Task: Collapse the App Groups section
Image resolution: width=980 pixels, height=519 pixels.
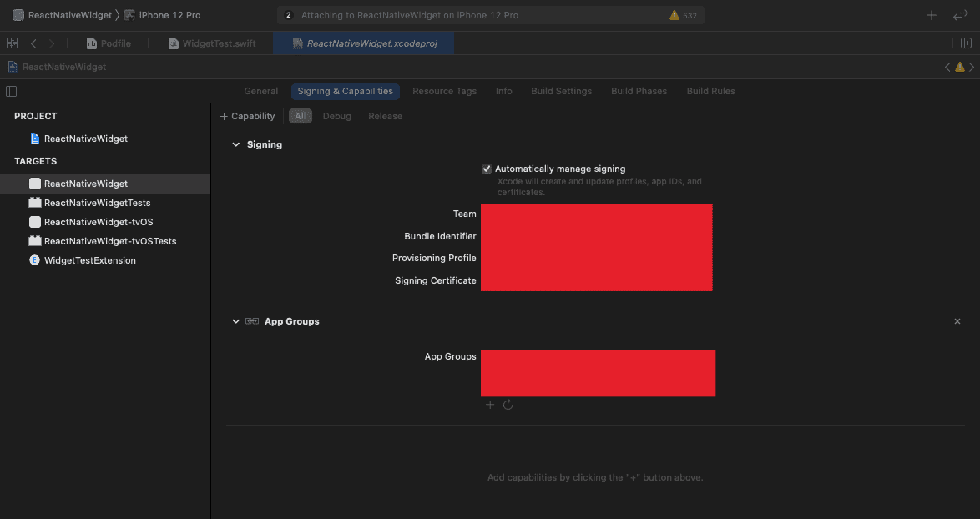Action: (236, 321)
